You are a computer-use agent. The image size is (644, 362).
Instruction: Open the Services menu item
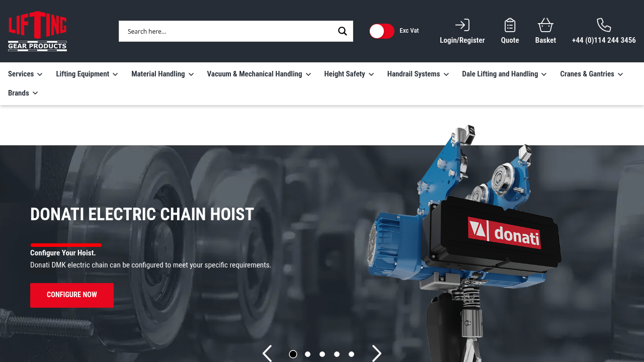coord(21,74)
